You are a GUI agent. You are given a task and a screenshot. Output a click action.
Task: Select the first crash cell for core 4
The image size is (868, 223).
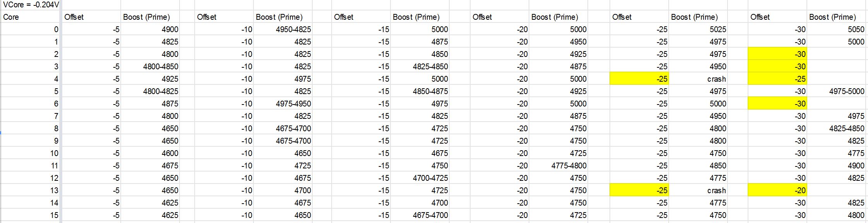pos(698,79)
